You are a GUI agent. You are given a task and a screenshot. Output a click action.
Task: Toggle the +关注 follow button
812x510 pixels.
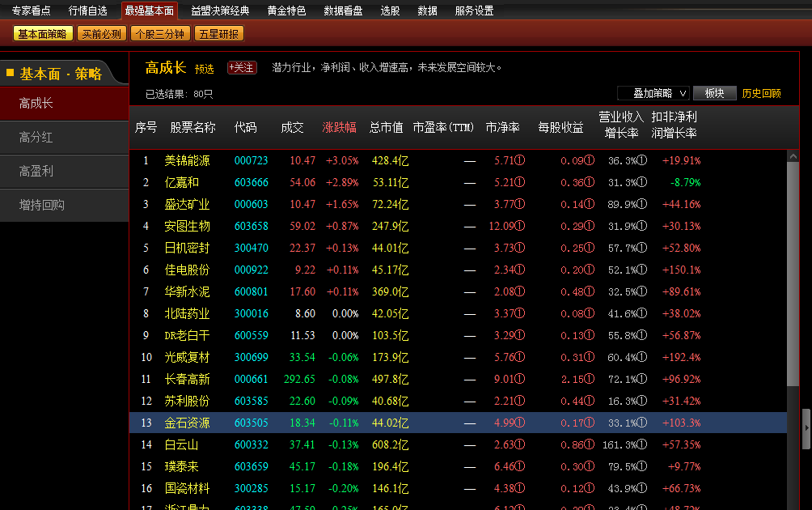242,68
